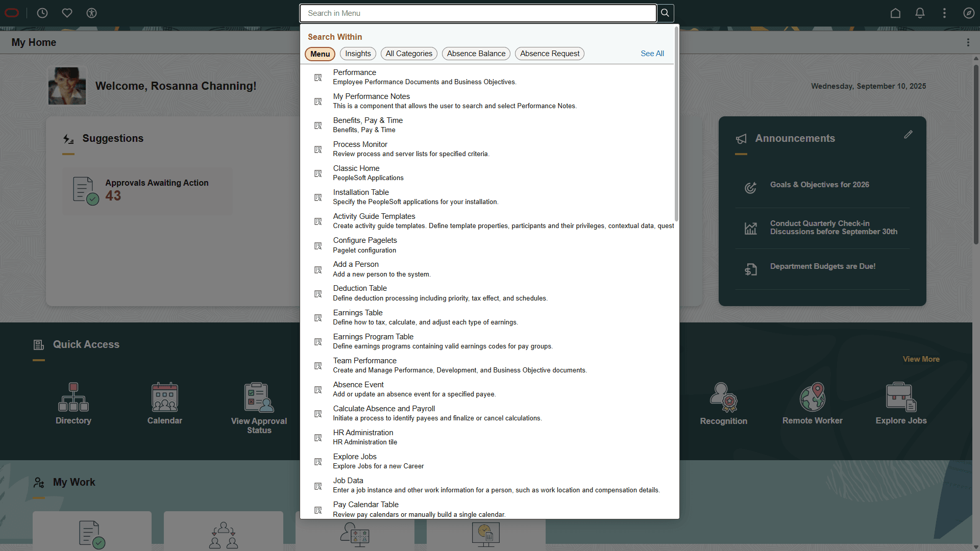
Task: Select All Categories search filter
Action: pyautogui.click(x=409, y=54)
